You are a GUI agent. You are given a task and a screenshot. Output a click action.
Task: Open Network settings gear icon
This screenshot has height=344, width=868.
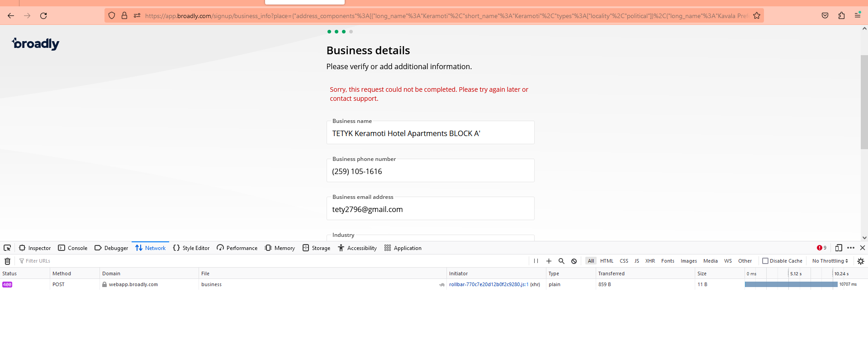[x=861, y=261]
